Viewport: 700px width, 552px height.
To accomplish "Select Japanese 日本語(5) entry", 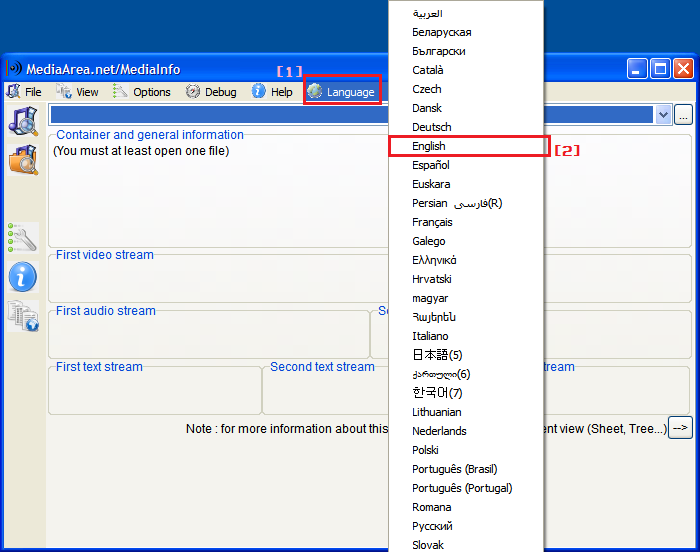I will [x=466, y=355].
